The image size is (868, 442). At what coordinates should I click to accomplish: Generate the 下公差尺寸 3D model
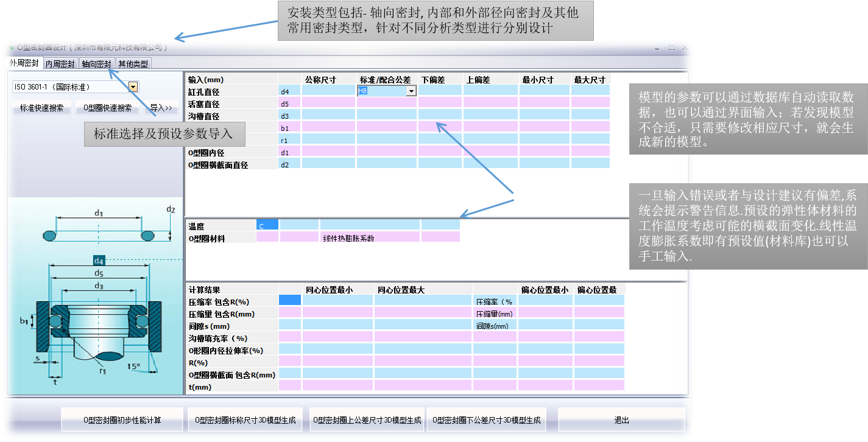click(486, 420)
